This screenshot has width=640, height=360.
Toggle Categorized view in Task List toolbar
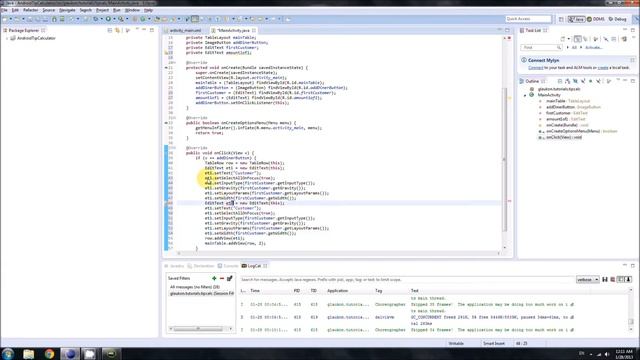coord(578,39)
